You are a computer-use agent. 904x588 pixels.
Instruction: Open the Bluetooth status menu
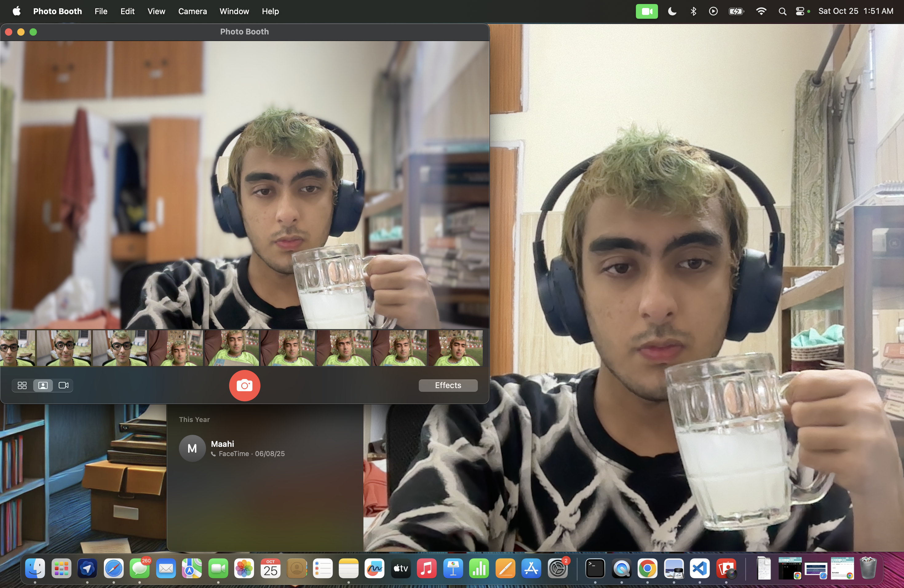(x=693, y=11)
